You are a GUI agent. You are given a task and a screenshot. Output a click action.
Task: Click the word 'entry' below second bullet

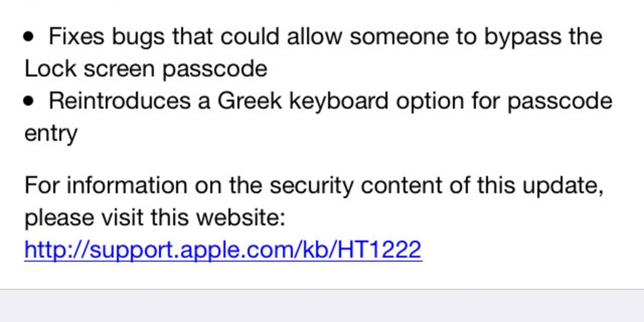51,134
